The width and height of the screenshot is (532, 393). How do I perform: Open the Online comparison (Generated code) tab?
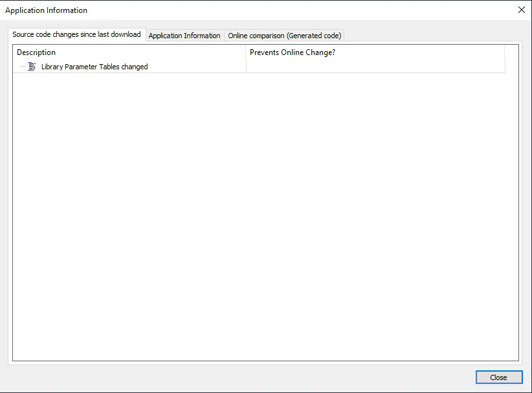pyautogui.click(x=284, y=36)
